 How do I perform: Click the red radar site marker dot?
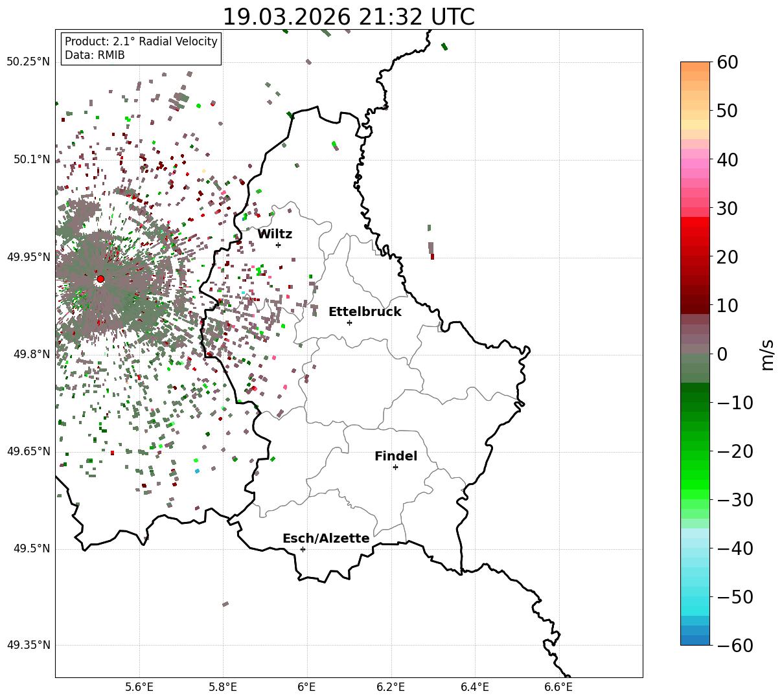point(100,279)
